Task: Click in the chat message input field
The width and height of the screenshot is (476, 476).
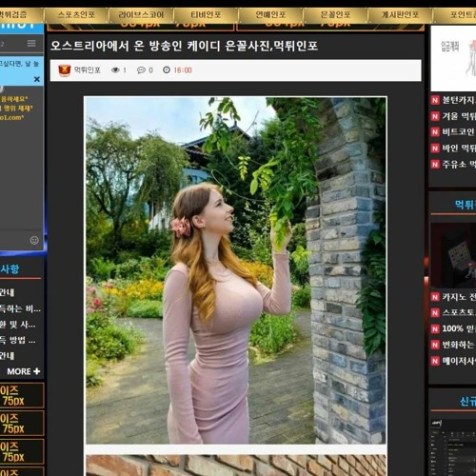Action: [x=14, y=240]
